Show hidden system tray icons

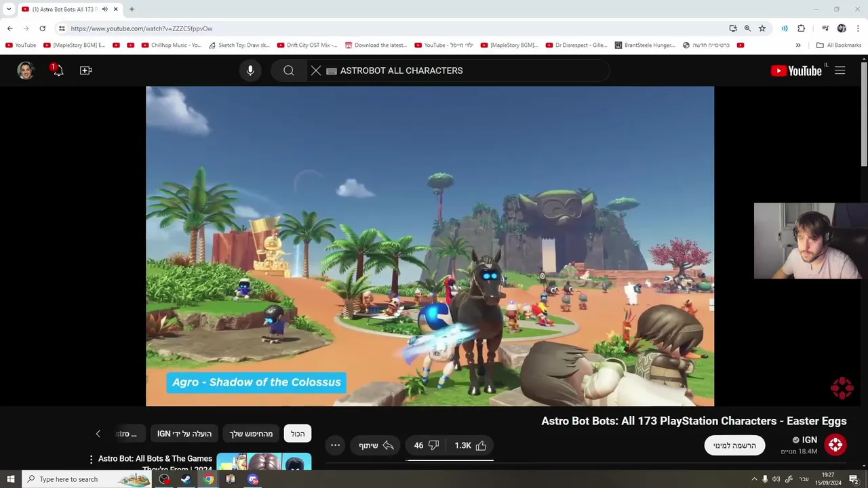754,479
